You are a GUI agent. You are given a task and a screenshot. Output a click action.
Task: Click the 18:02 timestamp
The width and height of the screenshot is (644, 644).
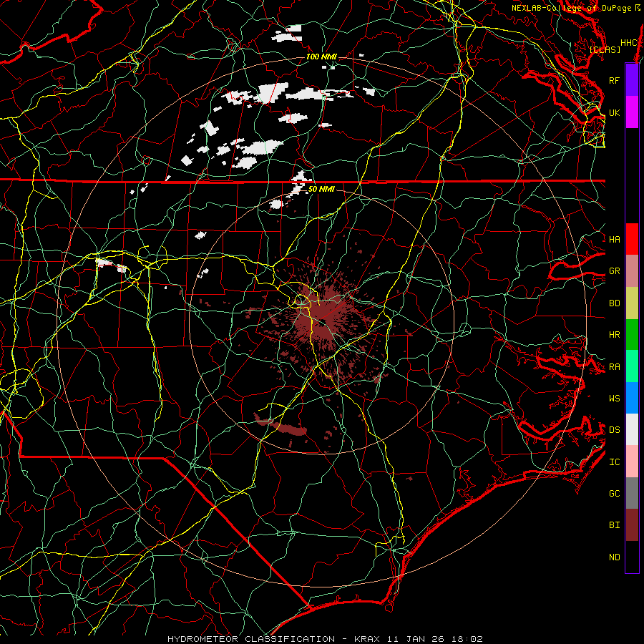click(x=469, y=639)
